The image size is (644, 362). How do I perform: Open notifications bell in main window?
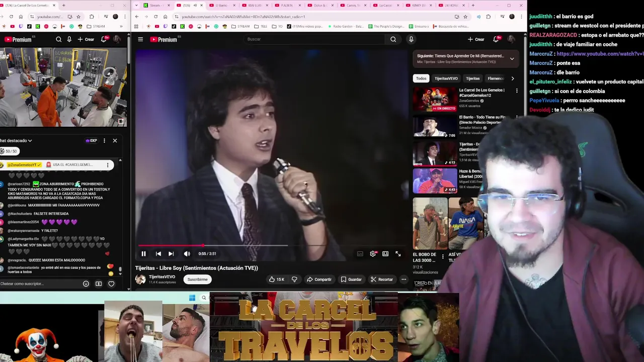[x=496, y=39]
